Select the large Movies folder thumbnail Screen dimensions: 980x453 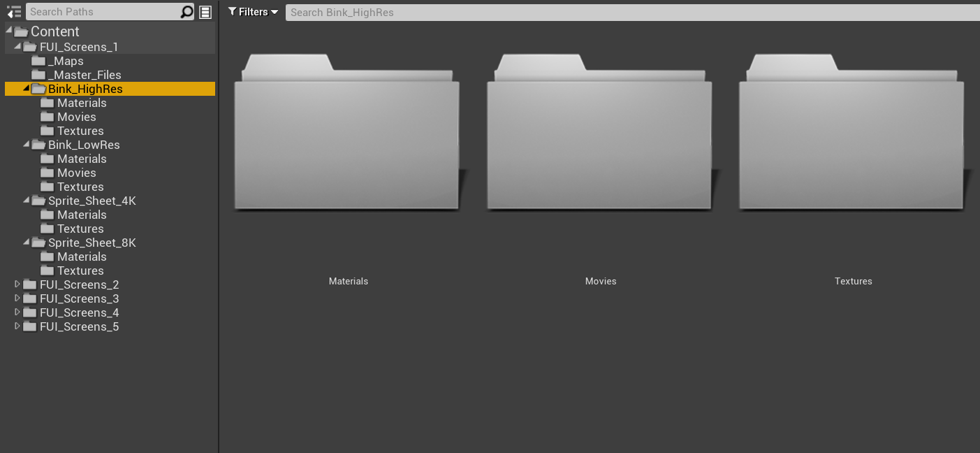tap(599, 133)
